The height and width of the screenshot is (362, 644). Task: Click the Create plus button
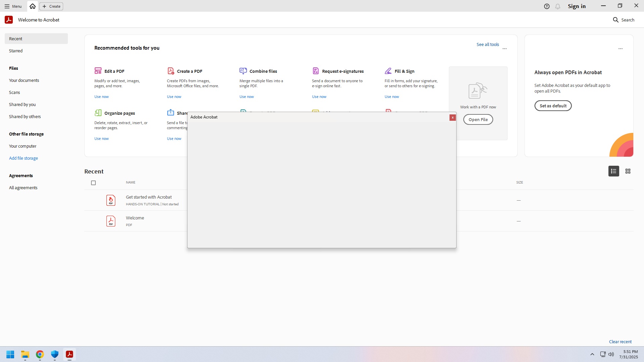51,6
